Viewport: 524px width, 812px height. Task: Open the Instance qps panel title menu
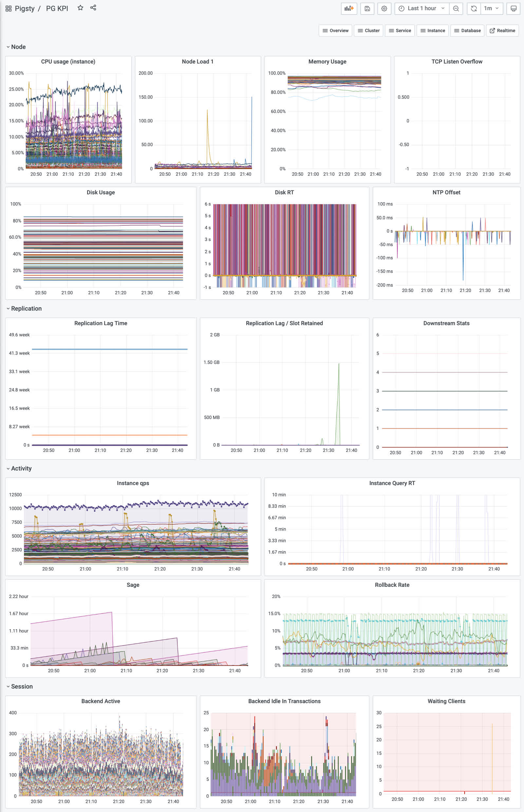(133, 483)
